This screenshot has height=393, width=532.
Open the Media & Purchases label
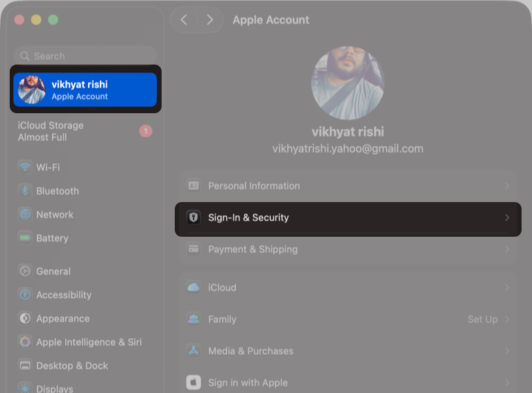click(250, 351)
